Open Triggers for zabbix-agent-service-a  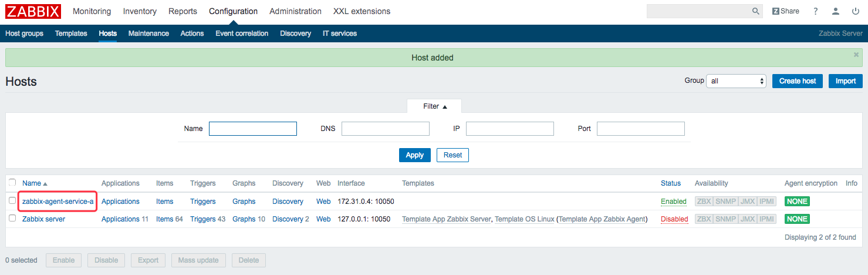[203, 202]
